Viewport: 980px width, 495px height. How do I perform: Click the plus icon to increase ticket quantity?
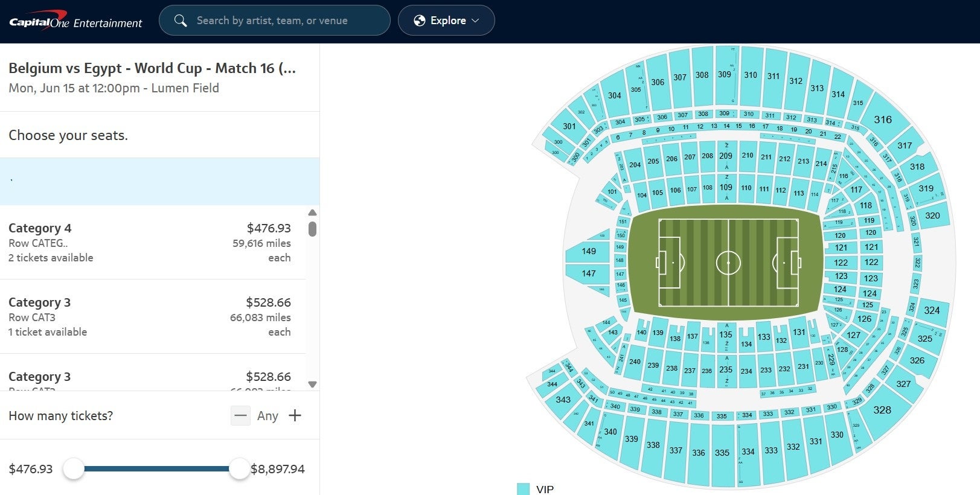[295, 416]
